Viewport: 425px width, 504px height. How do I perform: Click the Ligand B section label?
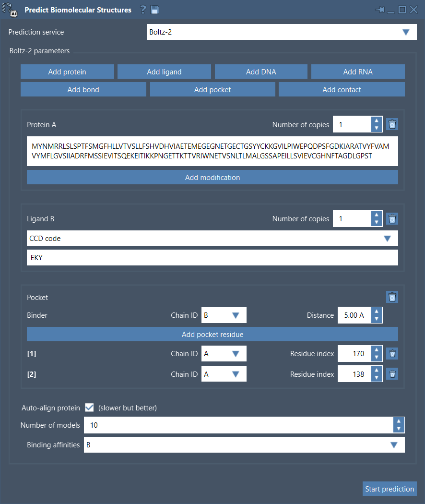40,219
